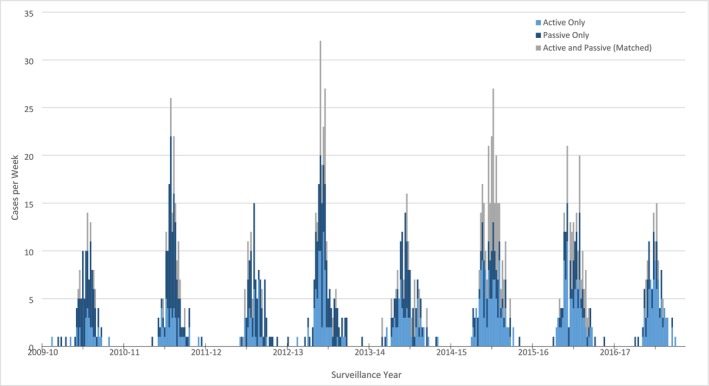Click the 2011-12 x-axis label
The height and width of the screenshot is (386, 709).
[206, 353]
